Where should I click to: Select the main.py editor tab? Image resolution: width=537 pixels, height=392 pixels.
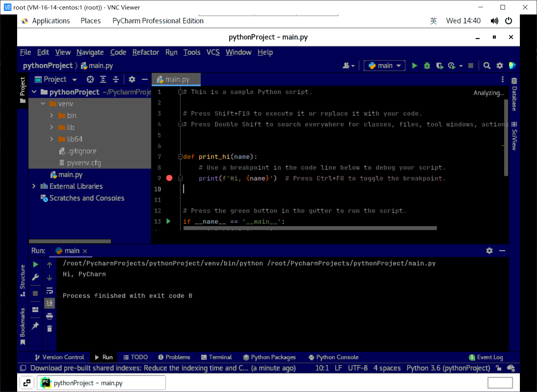(x=176, y=79)
